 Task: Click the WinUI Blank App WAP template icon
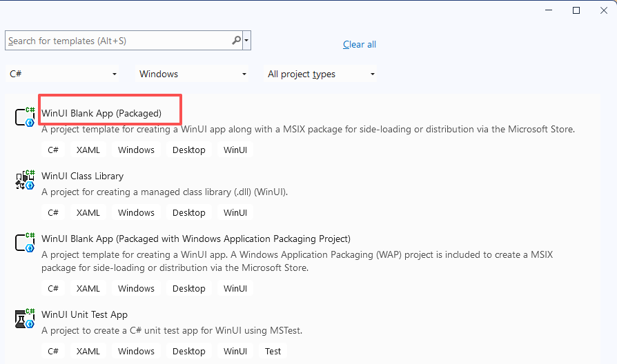point(26,243)
